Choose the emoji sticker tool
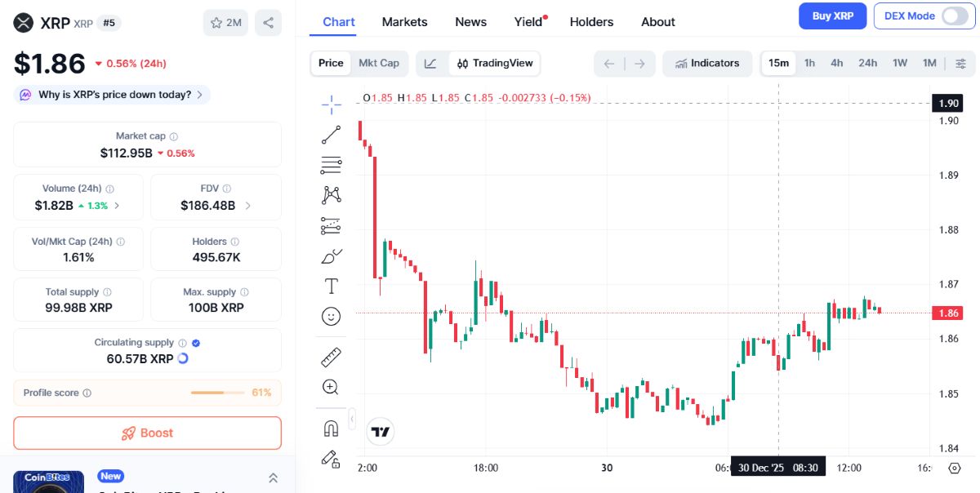This screenshot has width=980, height=493. (x=331, y=317)
